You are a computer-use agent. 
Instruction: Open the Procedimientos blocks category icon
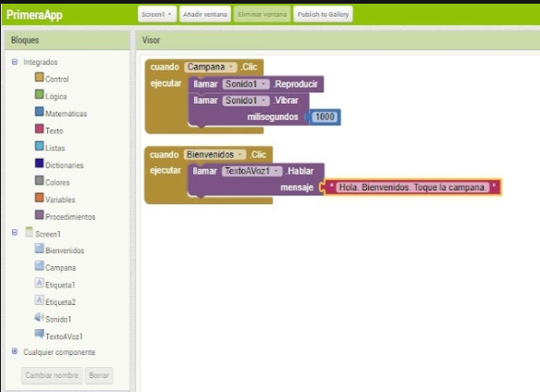(39, 214)
